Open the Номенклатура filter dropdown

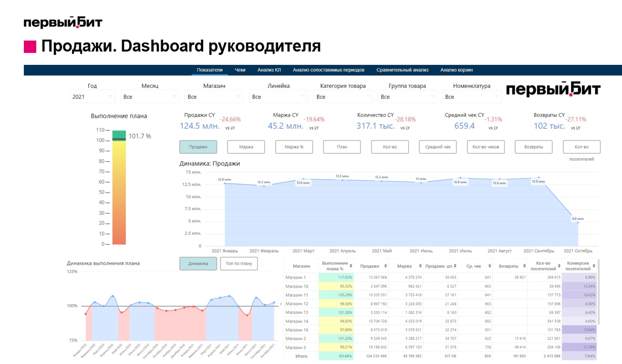point(472,97)
